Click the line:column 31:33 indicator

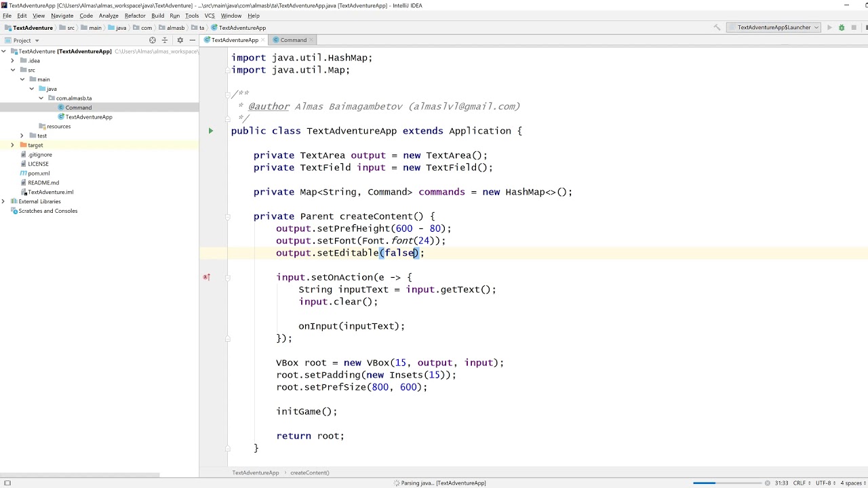(781, 483)
